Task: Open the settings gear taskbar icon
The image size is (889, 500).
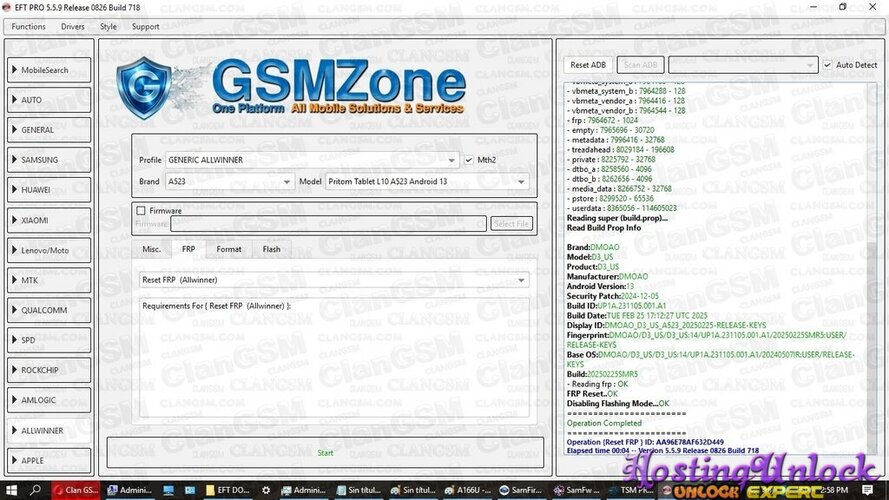Action: (x=266, y=490)
